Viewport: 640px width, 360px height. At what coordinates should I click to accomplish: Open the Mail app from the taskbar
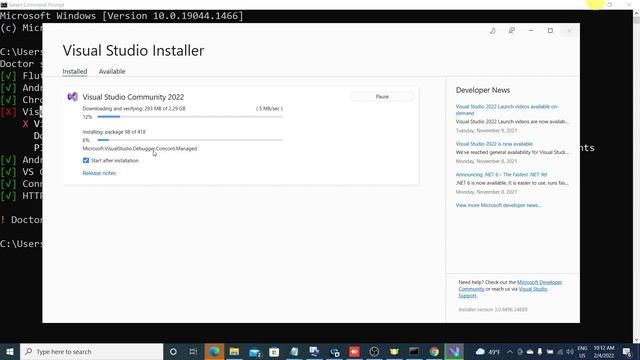[255, 351]
